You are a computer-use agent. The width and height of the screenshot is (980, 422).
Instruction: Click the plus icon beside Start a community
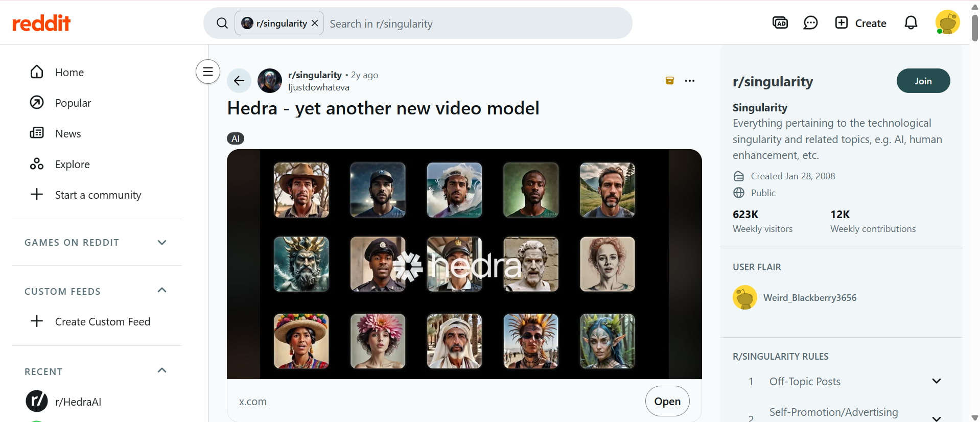pyautogui.click(x=37, y=195)
